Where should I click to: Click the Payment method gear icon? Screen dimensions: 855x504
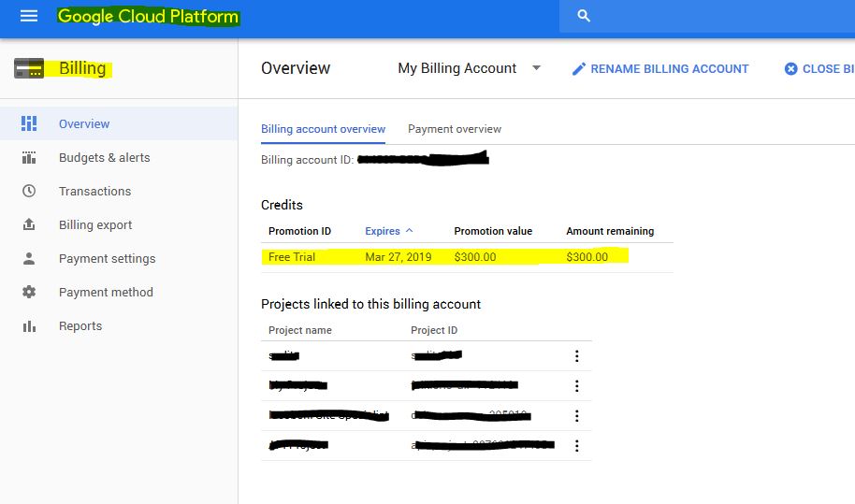[29, 292]
